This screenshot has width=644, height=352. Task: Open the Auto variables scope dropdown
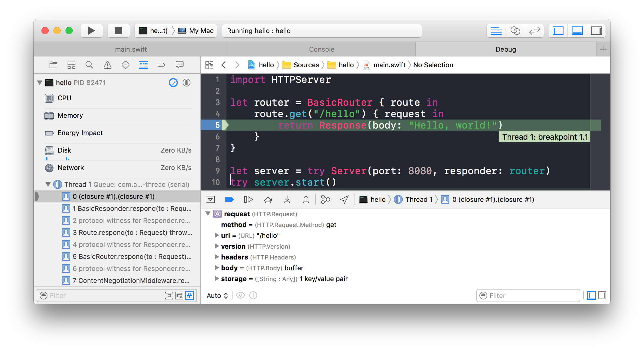[x=217, y=296]
